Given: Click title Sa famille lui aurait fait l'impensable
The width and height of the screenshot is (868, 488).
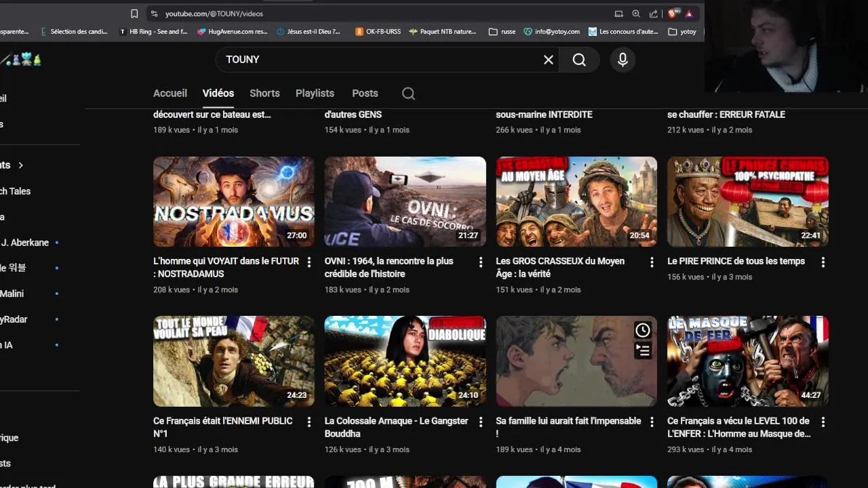Looking at the screenshot, I should click(568, 427).
